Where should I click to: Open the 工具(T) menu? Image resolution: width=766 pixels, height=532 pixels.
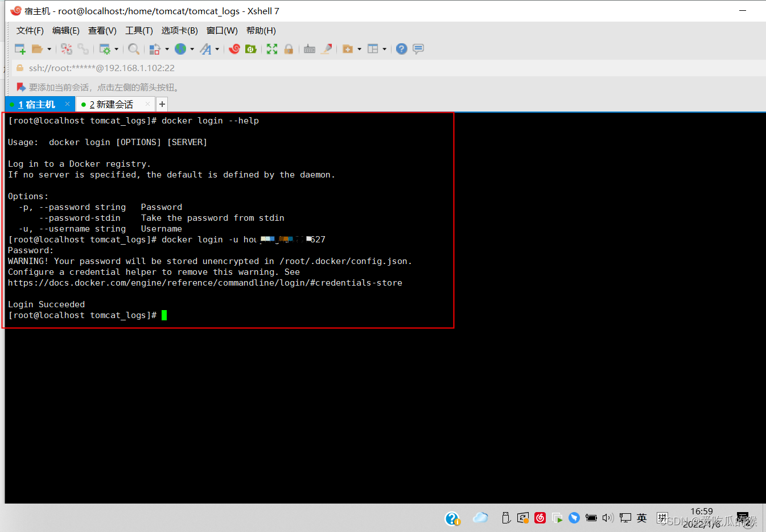139,31
